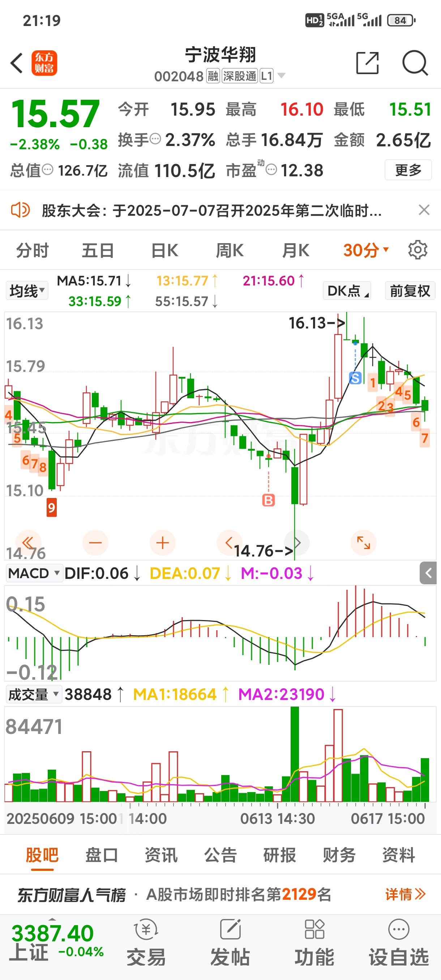Expand the stock code dropdown triangle
Screen dimensions: 441x980
[281, 76]
